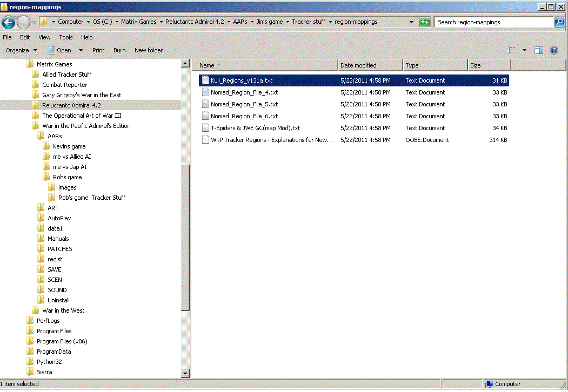Open the Edit menu
The height and width of the screenshot is (392, 568).
click(x=25, y=37)
